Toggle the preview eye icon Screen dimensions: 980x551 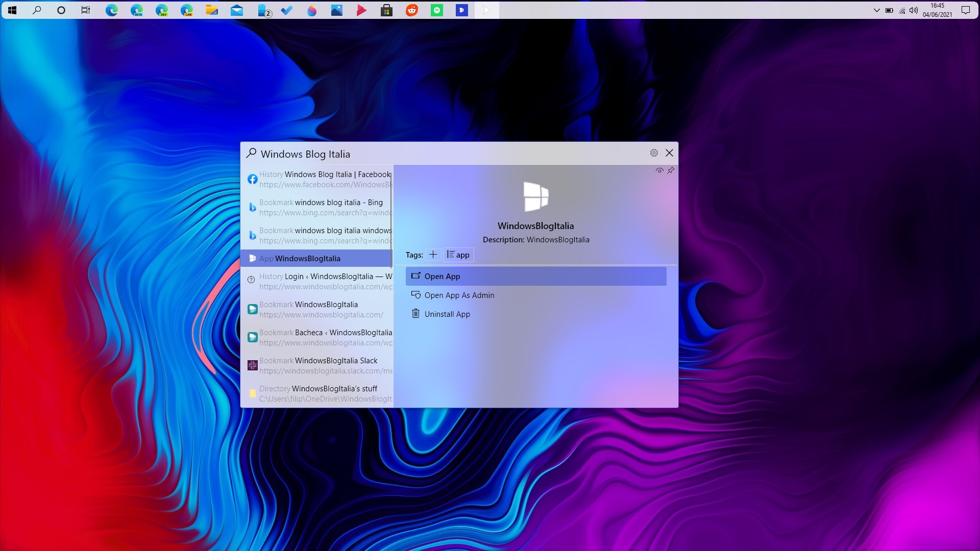[x=659, y=170]
